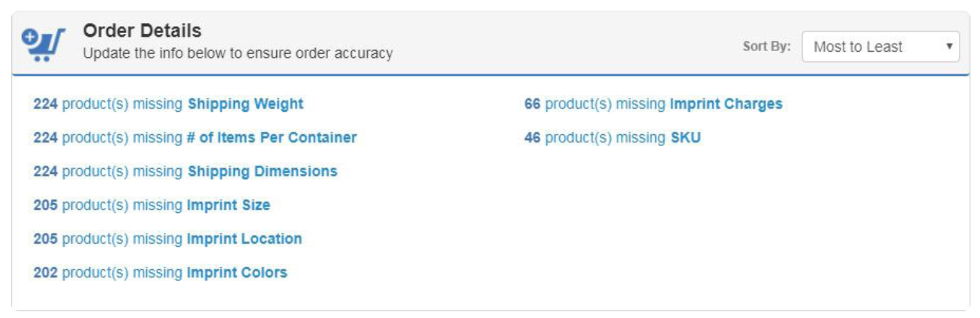The image size is (980, 318).
Task: Click the 202 count beside Imprint Colors
Action: tap(45, 273)
